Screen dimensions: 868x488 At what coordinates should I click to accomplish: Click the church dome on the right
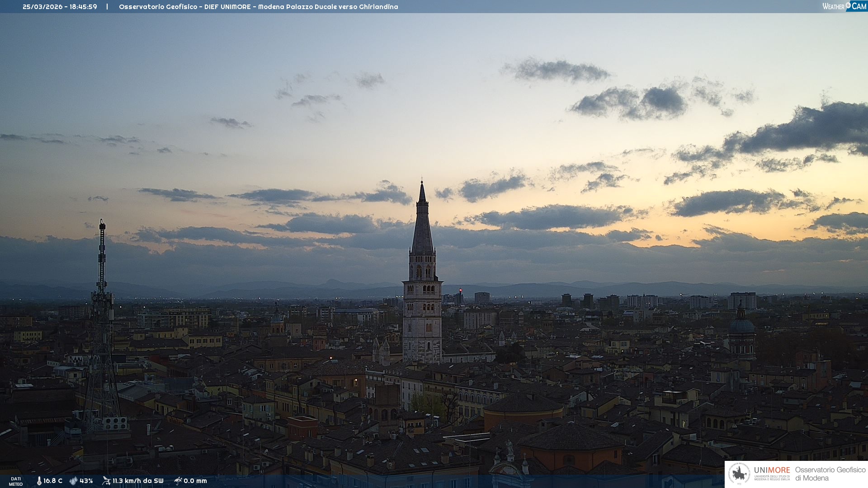click(741, 325)
